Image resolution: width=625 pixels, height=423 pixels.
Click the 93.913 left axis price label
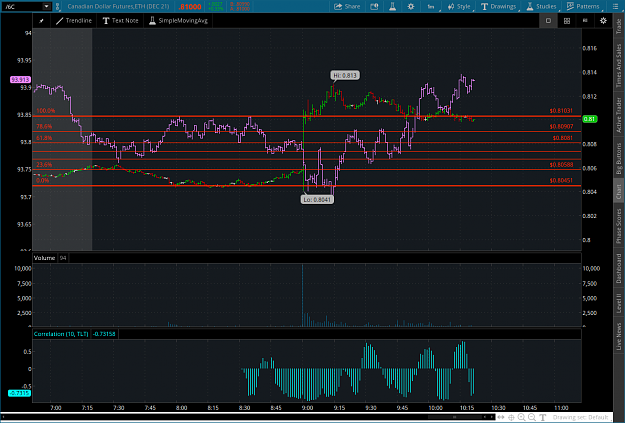point(20,80)
